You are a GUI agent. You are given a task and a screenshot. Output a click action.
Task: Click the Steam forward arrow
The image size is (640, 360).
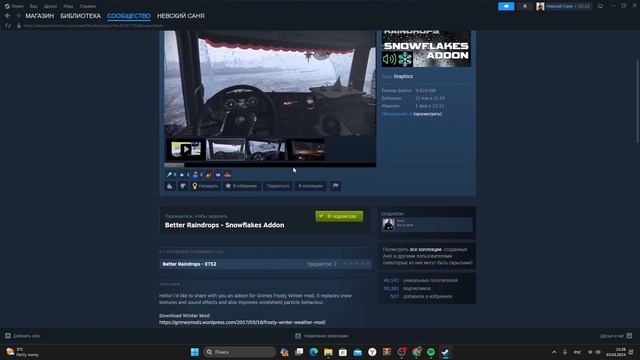18,16
